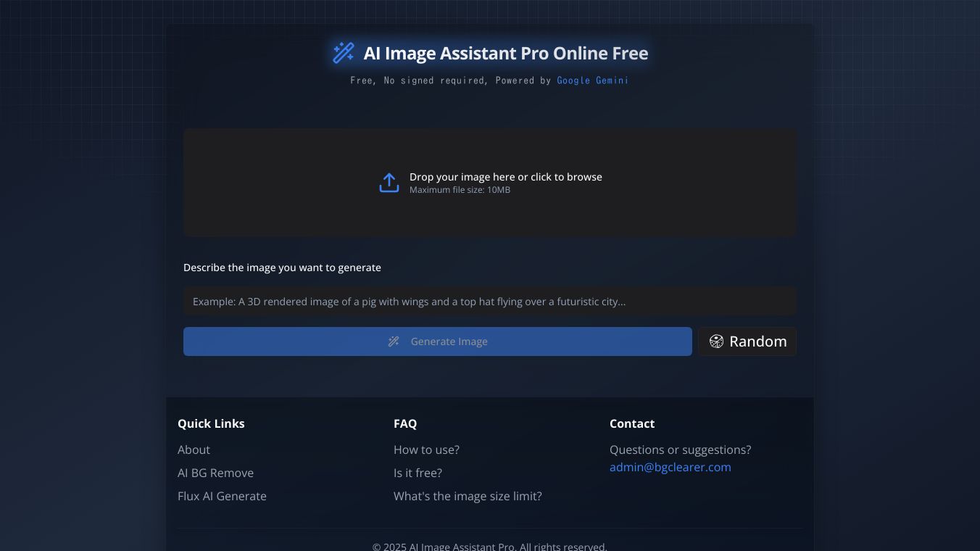Screen dimensions: 980x551
Task: Click the 'AI Image Assistant Pro Online Free' title
Action: [505, 53]
